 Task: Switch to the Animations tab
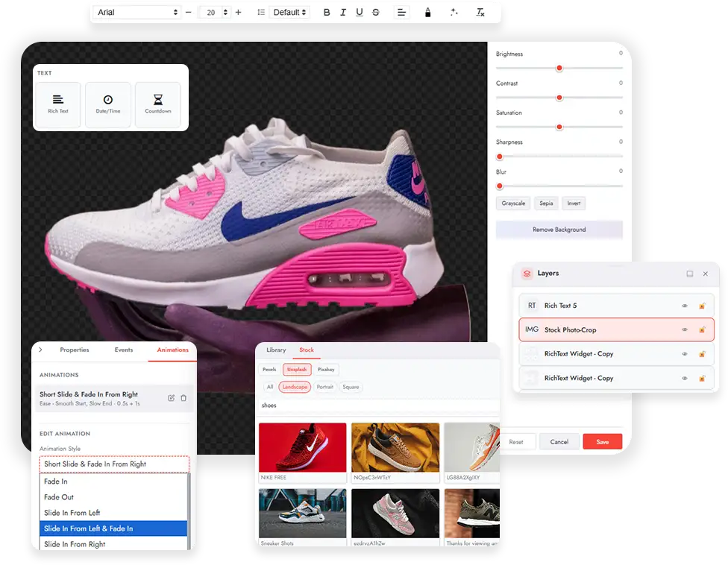[x=173, y=350]
